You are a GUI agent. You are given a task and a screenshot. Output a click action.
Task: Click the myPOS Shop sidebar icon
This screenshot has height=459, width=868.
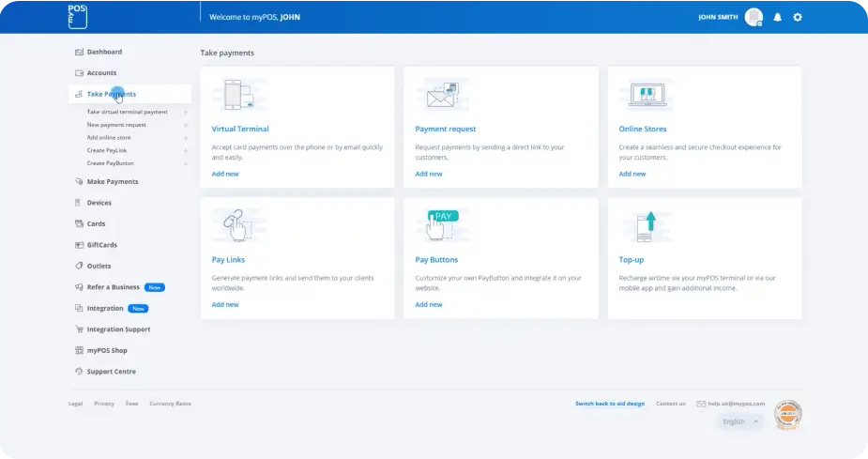79,350
